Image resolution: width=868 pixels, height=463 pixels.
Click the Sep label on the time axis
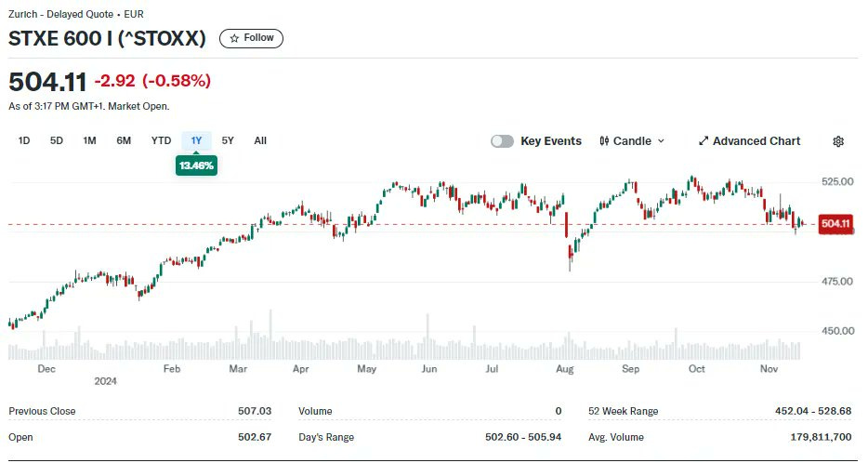pos(630,369)
